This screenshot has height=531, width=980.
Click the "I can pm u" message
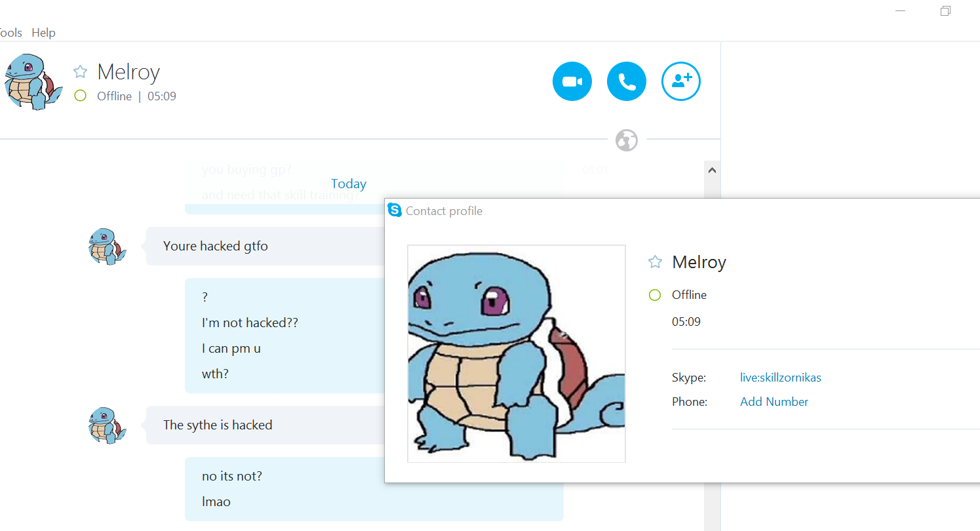pyautogui.click(x=231, y=348)
